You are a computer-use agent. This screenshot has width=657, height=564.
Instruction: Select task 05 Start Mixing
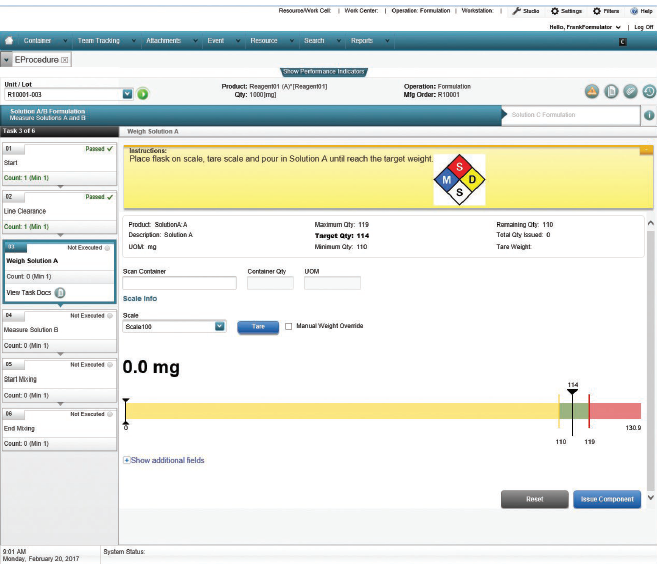[x=59, y=380]
